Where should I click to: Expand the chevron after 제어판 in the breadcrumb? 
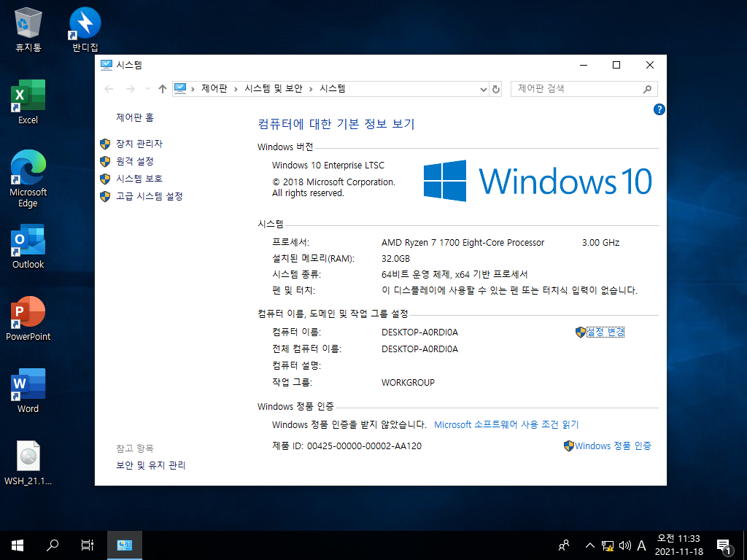coord(236,89)
